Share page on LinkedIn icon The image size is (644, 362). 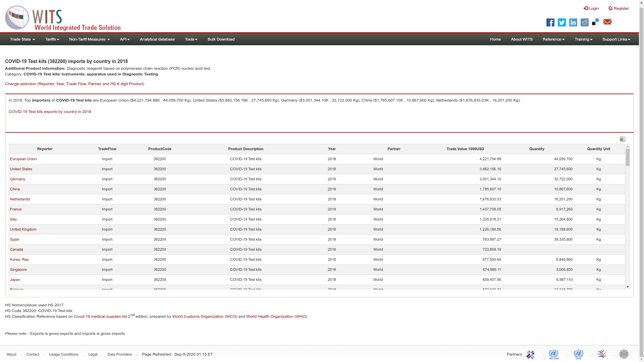(x=573, y=22)
